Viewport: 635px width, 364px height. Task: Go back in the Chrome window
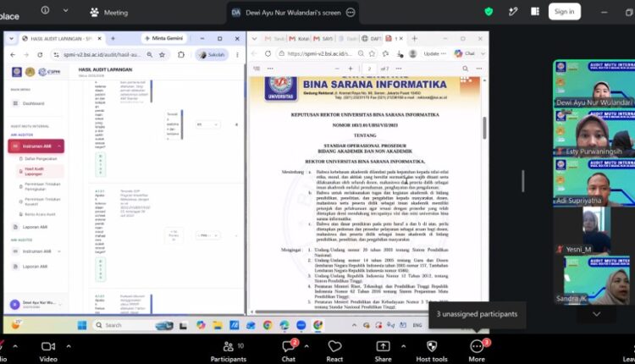coord(13,55)
